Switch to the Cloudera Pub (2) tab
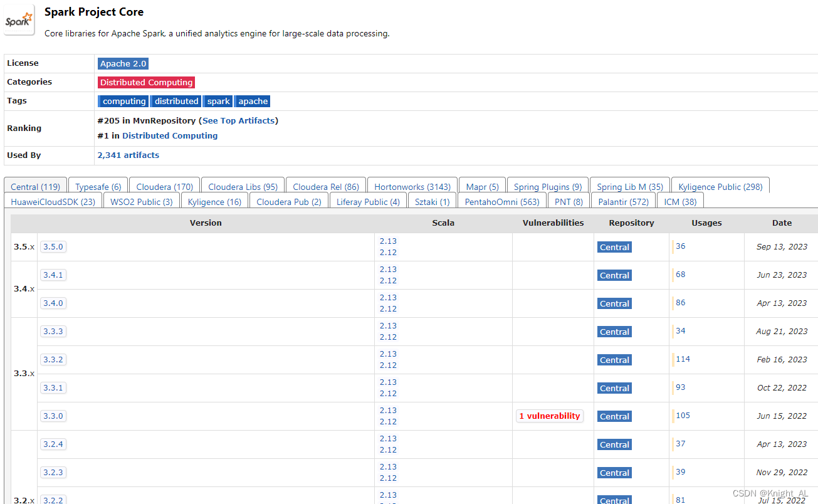This screenshot has height=504, width=818. pos(289,202)
